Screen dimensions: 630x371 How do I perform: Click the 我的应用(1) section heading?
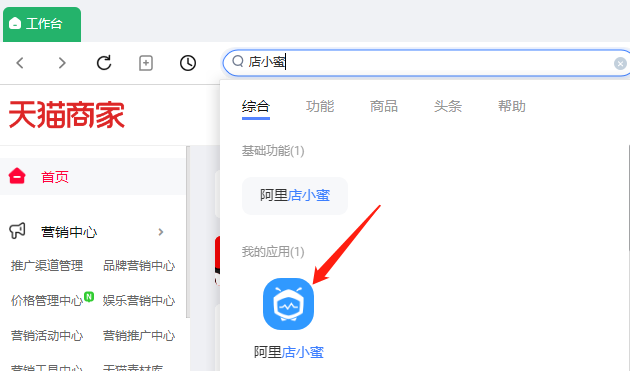click(x=273, y=252)
